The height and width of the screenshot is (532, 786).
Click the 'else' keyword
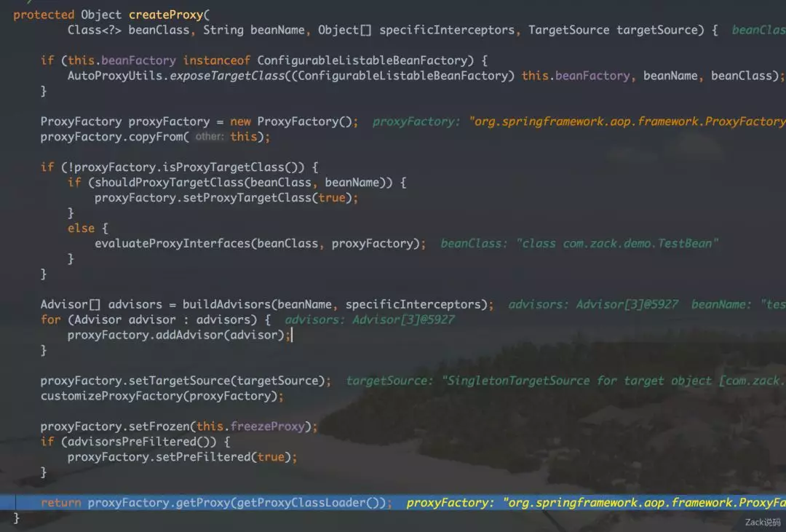click(x=82, y=228)
